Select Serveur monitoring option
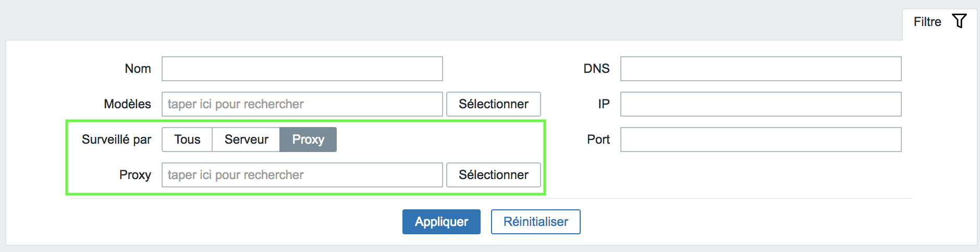The image size is (980, 252). coord(246,140)
